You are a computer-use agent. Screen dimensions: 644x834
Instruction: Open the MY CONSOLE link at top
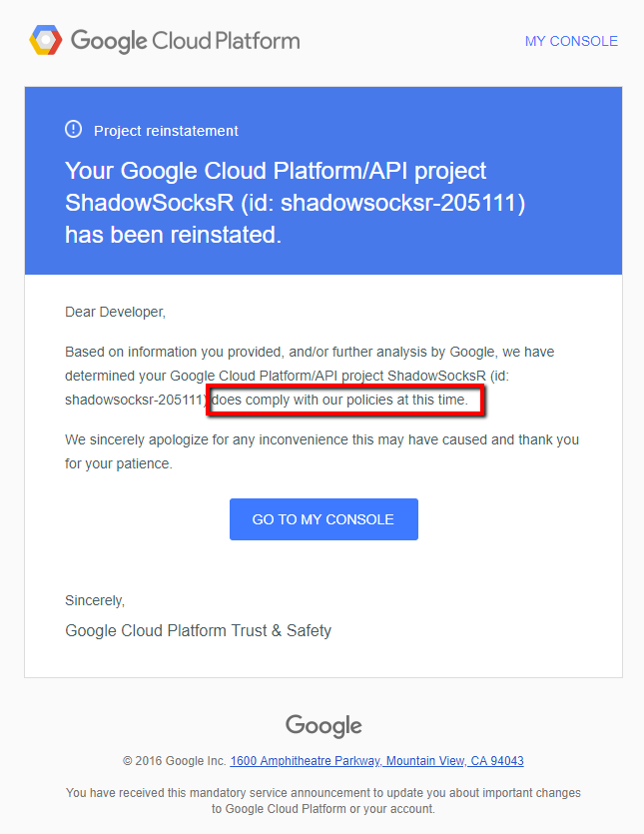tap(571, 41)
